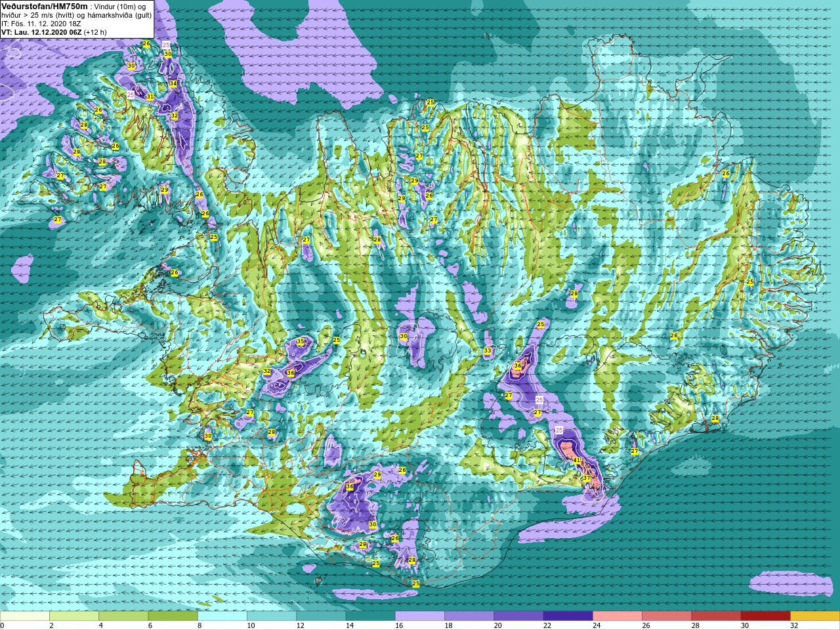The width and height of the screenshot is (840, 630).
Task: Click the yellow gust label 33
Action: point(488,351)
